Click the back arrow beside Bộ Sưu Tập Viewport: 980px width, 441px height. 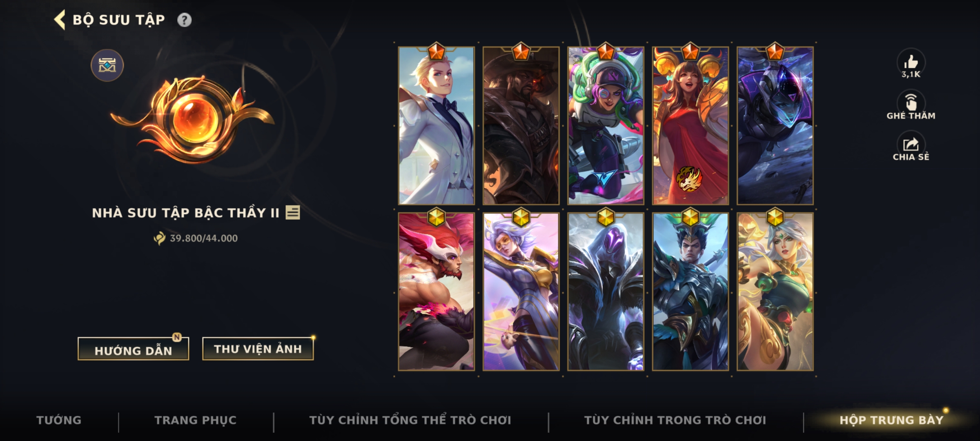point(60,20)
